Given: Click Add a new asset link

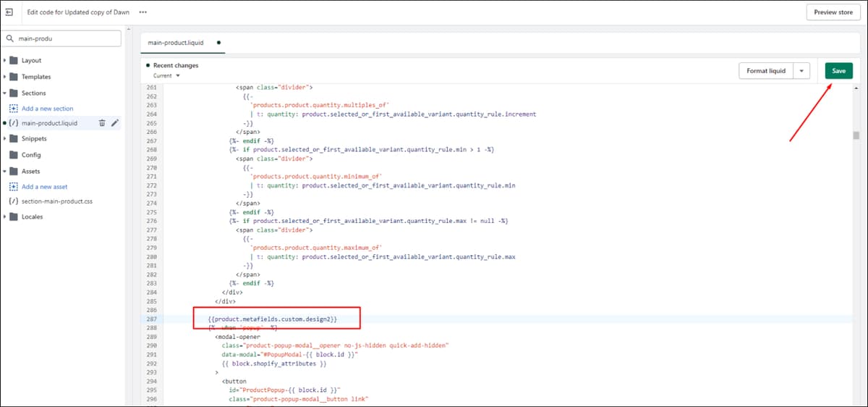Looking at the screenshot, I should coord(44,187).
